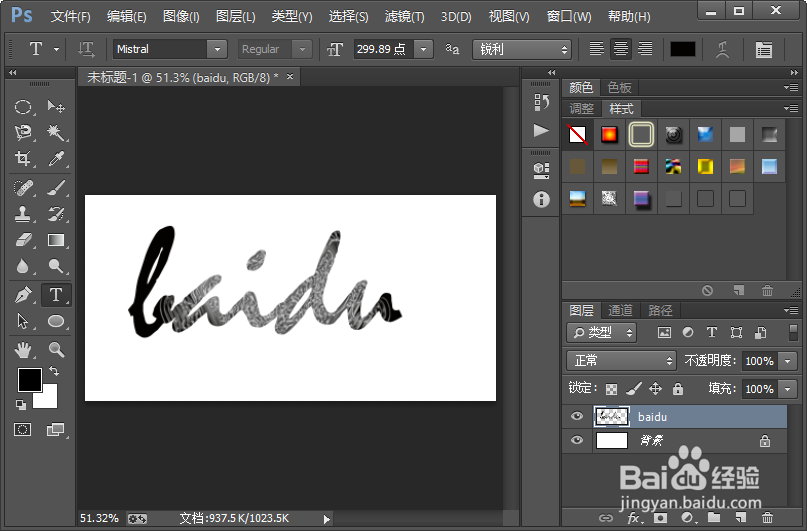Select the Crop tool
Screen dimensions: 807x531
(x=23, y=158)
